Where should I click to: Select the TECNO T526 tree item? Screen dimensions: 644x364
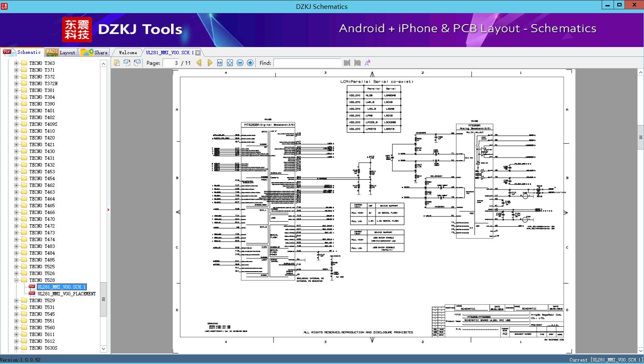[x=42, y=273]
